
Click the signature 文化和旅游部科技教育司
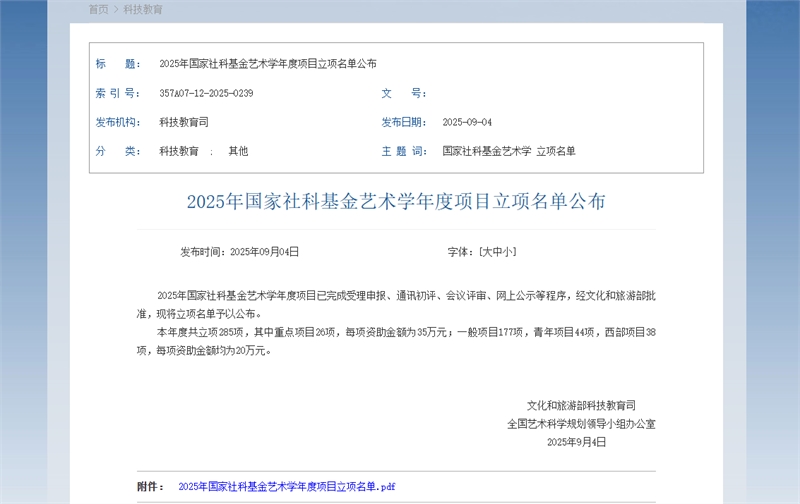[x=581, y=406]
